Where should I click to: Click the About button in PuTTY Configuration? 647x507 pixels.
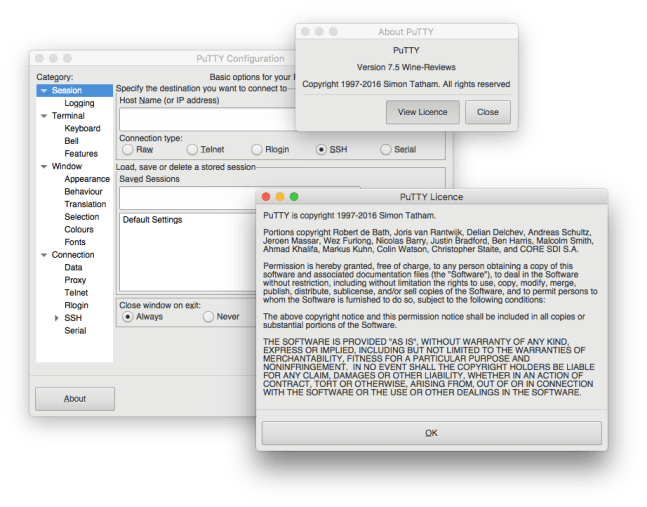(x=75, y=399)
